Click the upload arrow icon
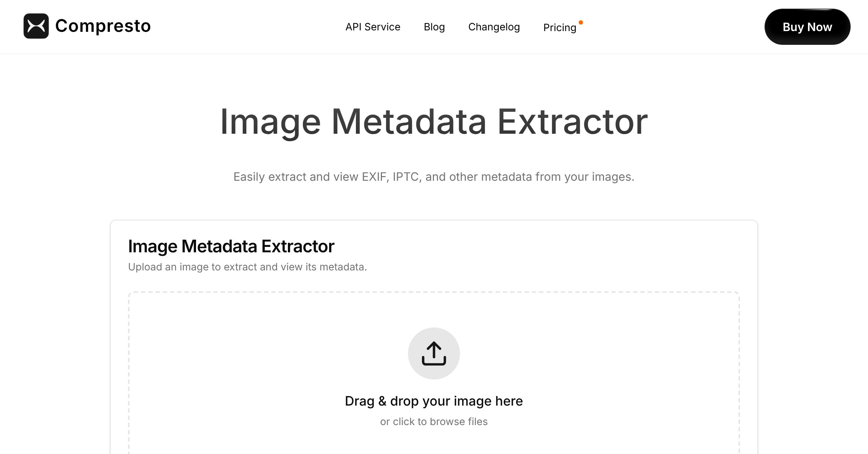This screenshot has height=454, width=868. coord(434,353)
